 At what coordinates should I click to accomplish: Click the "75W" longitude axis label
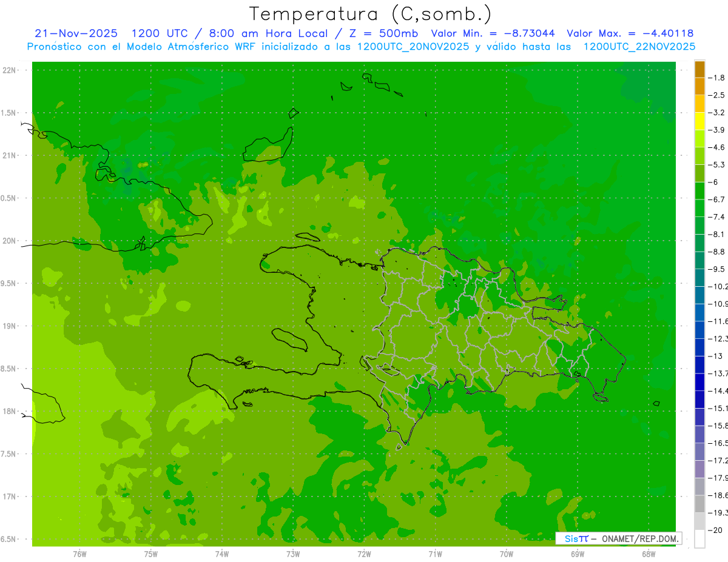click(151, 554)
